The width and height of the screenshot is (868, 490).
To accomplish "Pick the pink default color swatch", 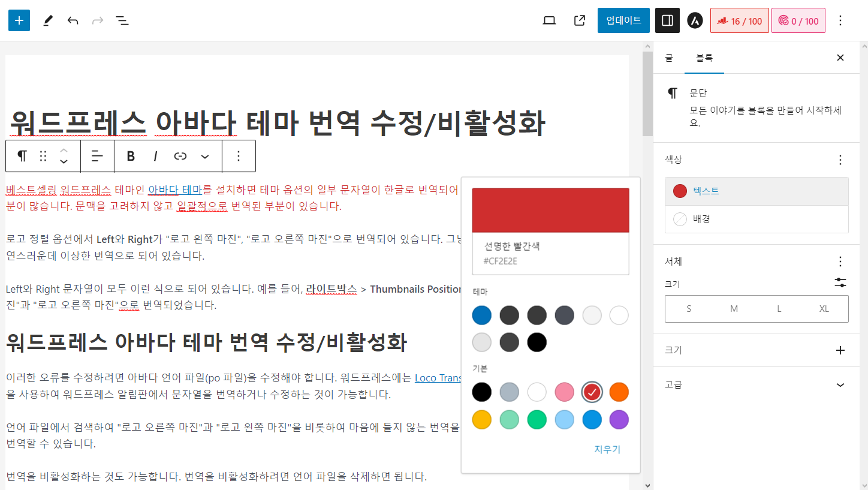I will tap(565, 392).
